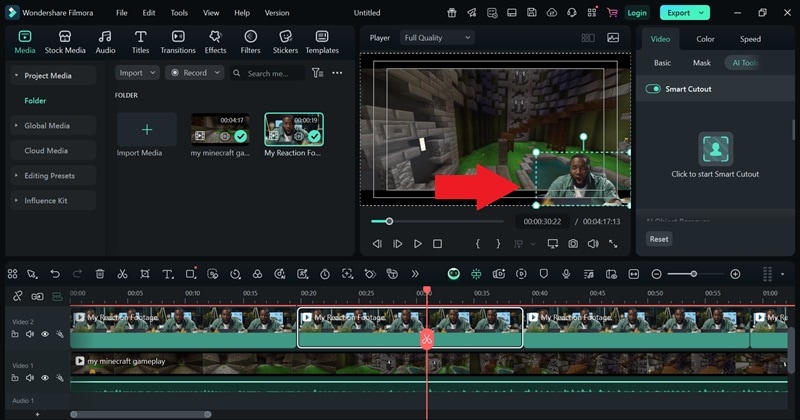Expand more timeline tools chevron
Viewport: 800px width, 420px height.
pos(415,274)
